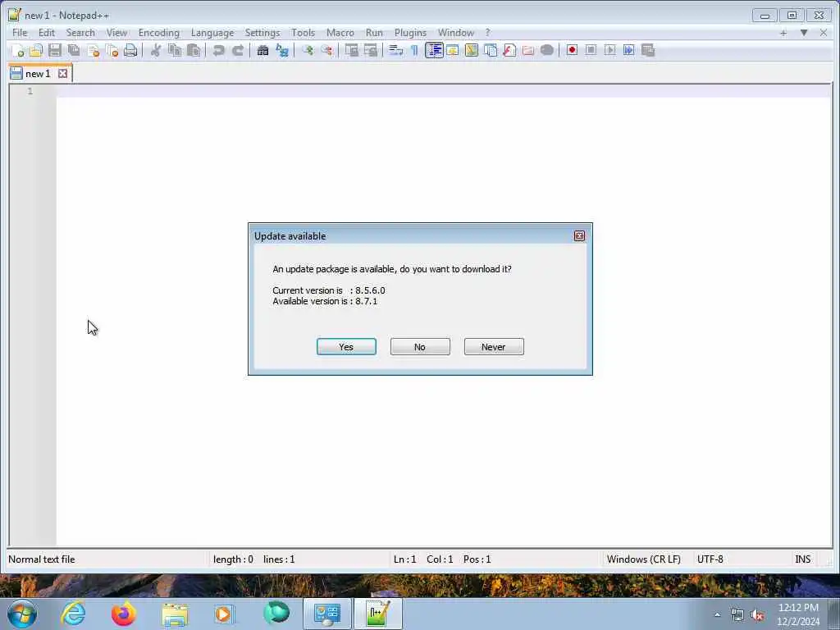Click the Paste toolbar icon
This screenshot has width=840, height=630.
click(x=194, y=50)
